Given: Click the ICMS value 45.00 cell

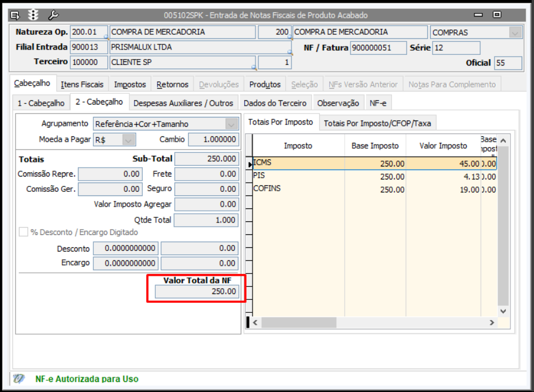Looking at the screenshot, I should coord(443,164).
